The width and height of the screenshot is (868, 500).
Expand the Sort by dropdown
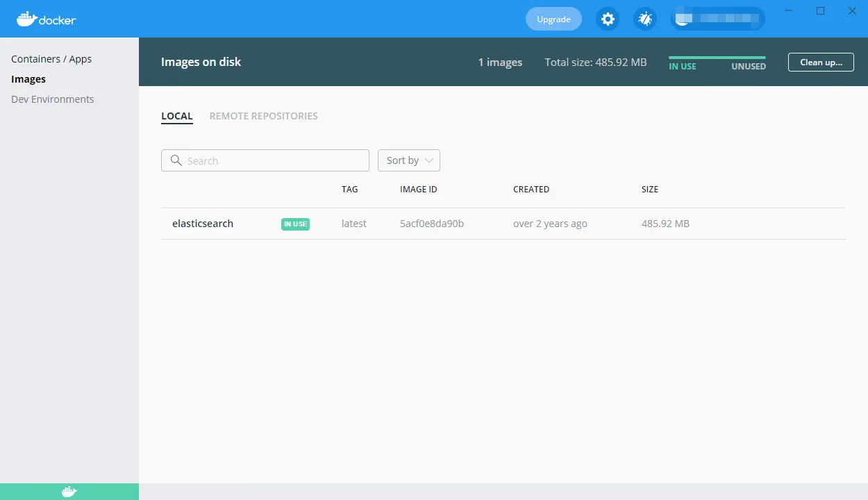(409, 160)
